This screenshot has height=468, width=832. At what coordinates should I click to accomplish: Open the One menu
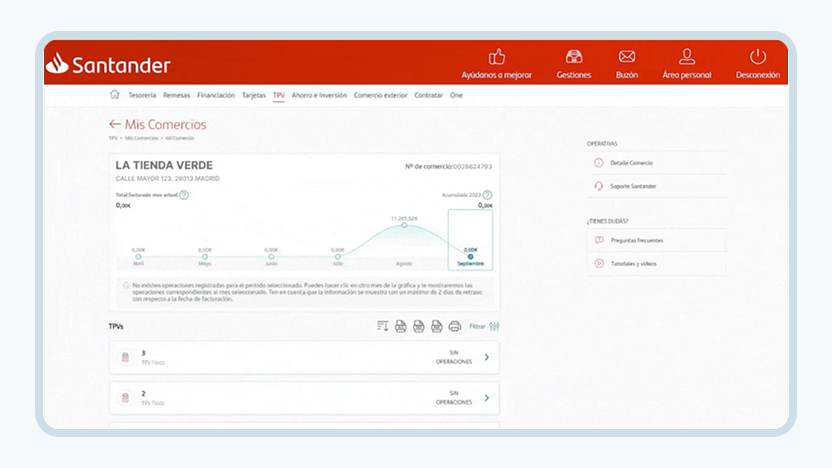tap(456, 95)
